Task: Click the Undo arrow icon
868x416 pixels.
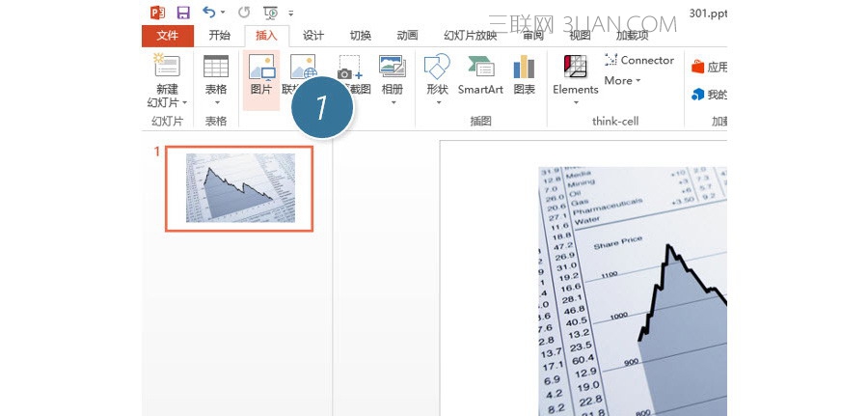Action: [x=208, y=13]
